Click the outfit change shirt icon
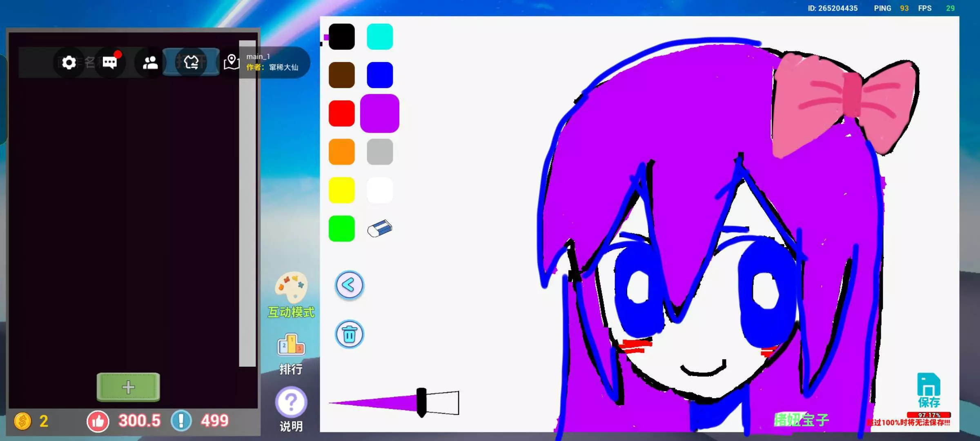Screen dimensions: 980x441 click(191, 62)
